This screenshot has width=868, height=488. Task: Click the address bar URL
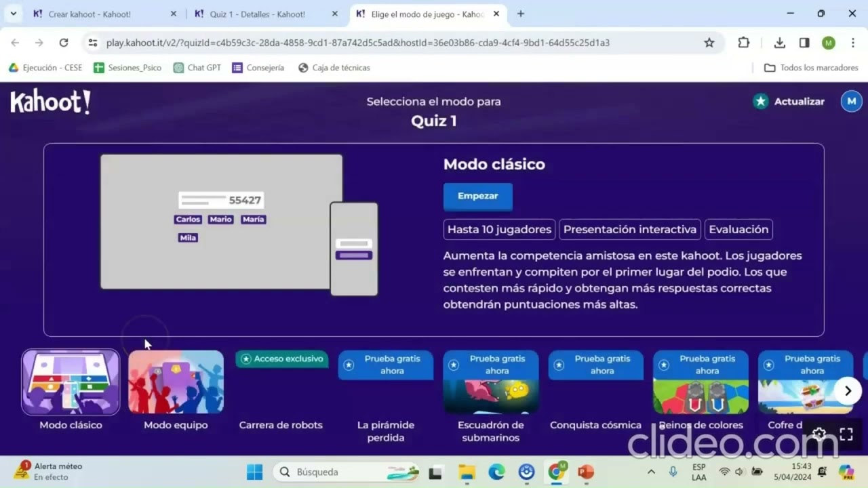pos(358,43)
